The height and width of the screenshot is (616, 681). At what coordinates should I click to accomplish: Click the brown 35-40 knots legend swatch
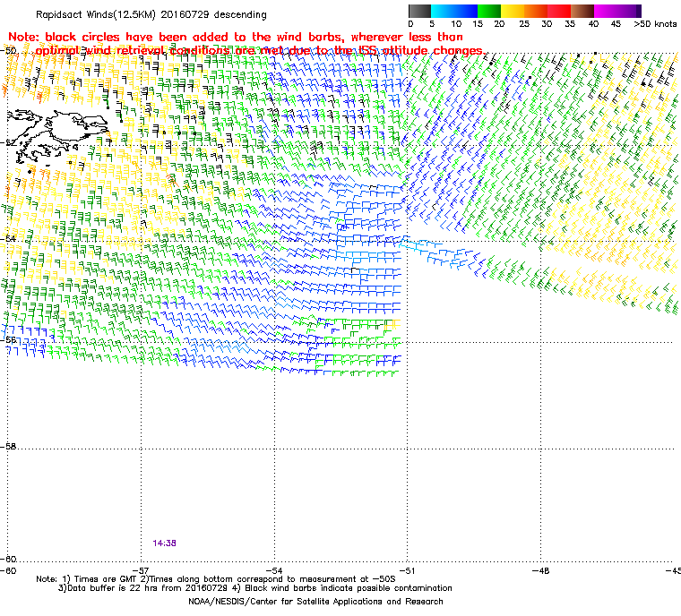point(582,11)
